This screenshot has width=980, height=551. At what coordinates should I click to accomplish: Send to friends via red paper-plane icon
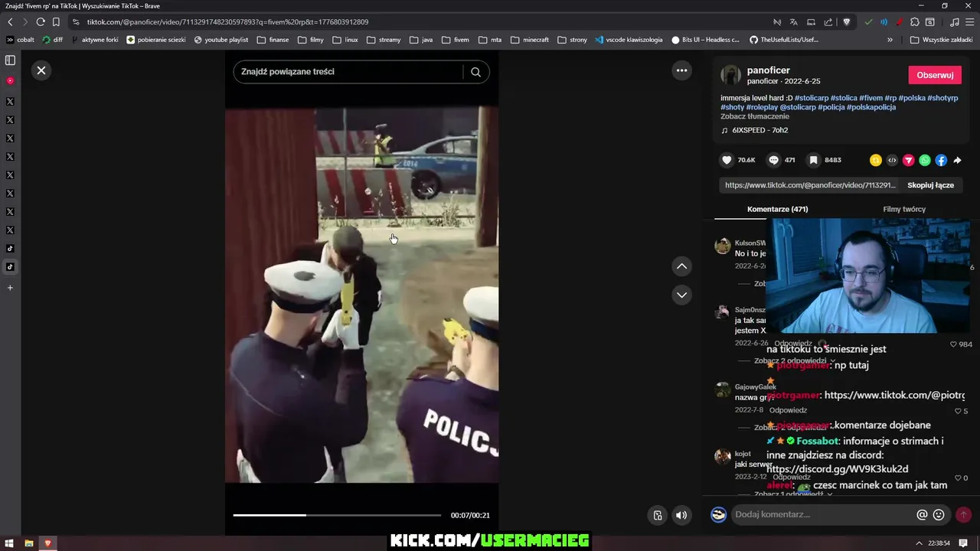909,160
